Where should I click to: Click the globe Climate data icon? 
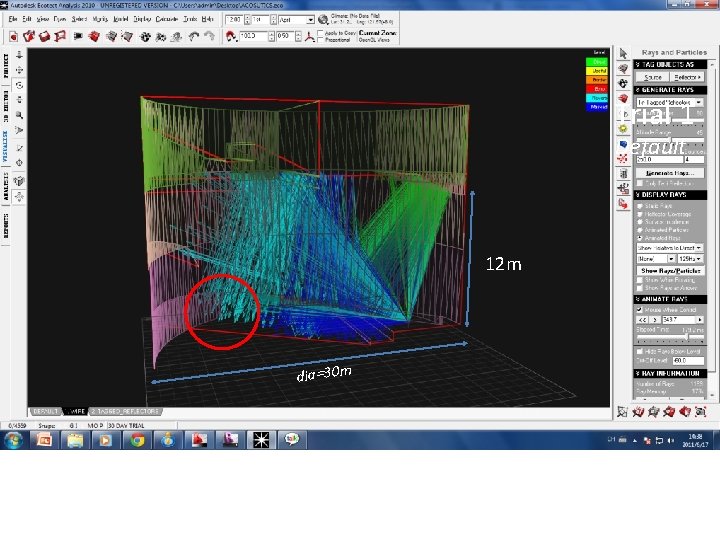tap(323, 19)
